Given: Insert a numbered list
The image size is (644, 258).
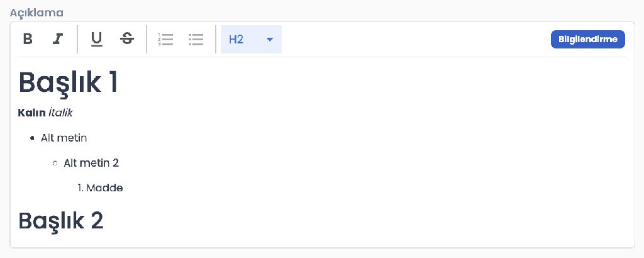Looking at the screenshot, I should point(165,39).
